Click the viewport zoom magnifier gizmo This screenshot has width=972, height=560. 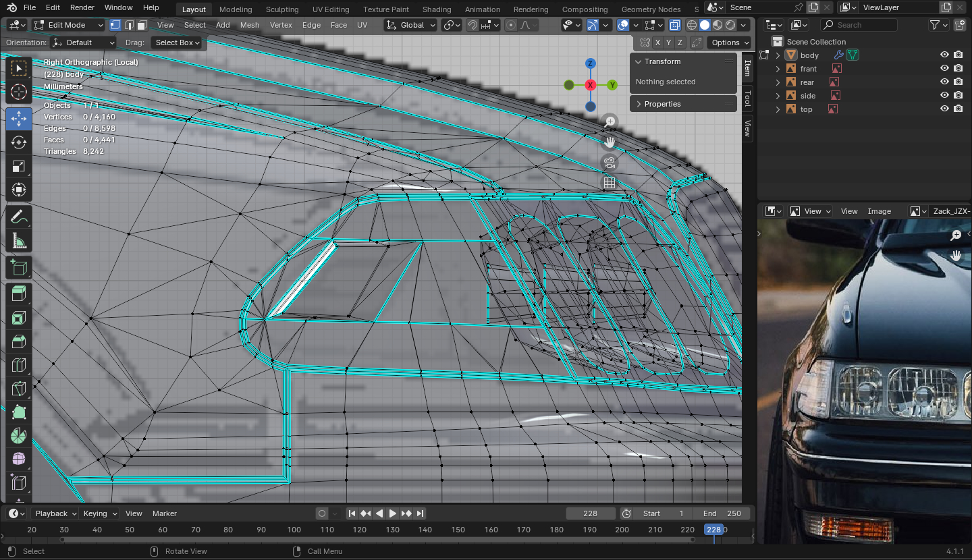pyautogui.click(x=610, y=122)
